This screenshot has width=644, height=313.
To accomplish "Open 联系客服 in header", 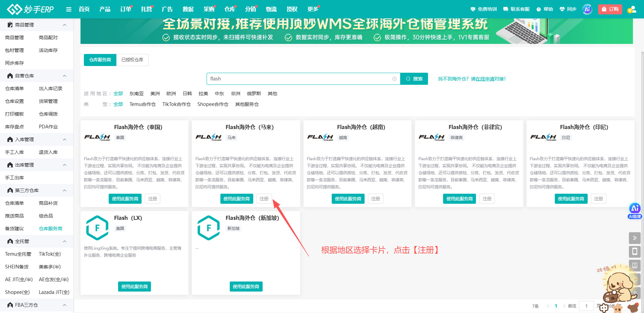I will [x=516, y=9].
